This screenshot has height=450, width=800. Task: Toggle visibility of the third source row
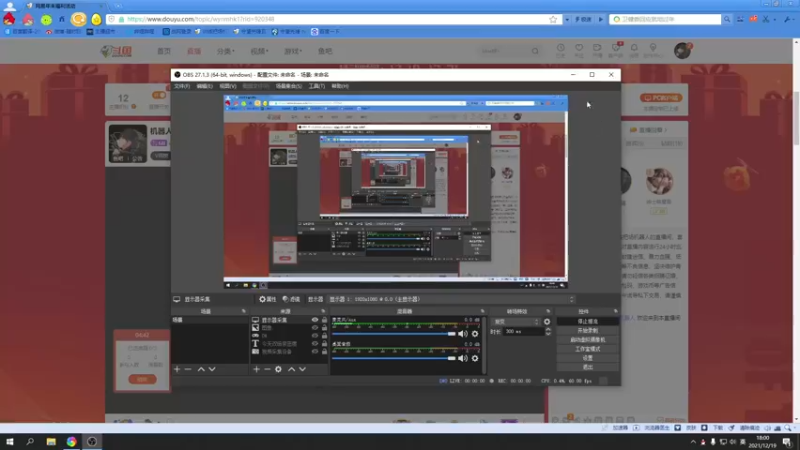coord(315,336)
